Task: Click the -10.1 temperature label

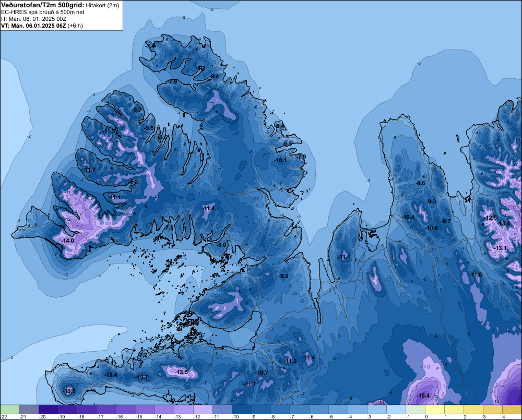Action: (x=281, y=160)
